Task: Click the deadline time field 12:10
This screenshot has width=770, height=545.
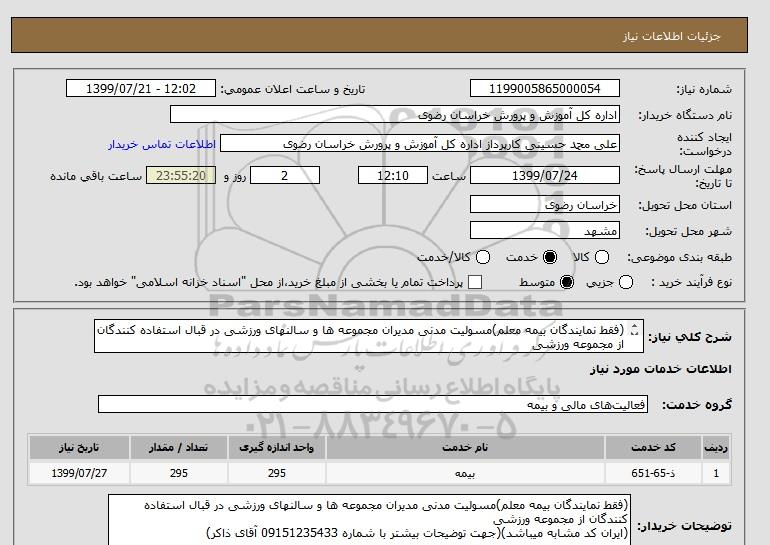Action: point(393,176)
